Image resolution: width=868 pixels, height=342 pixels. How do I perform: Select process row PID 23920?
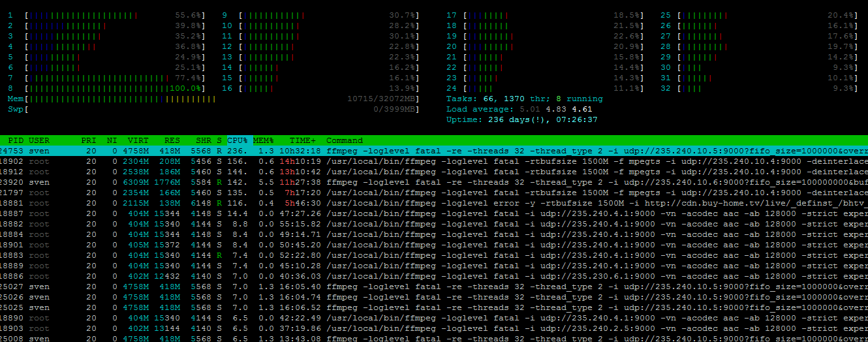[434, 182]
